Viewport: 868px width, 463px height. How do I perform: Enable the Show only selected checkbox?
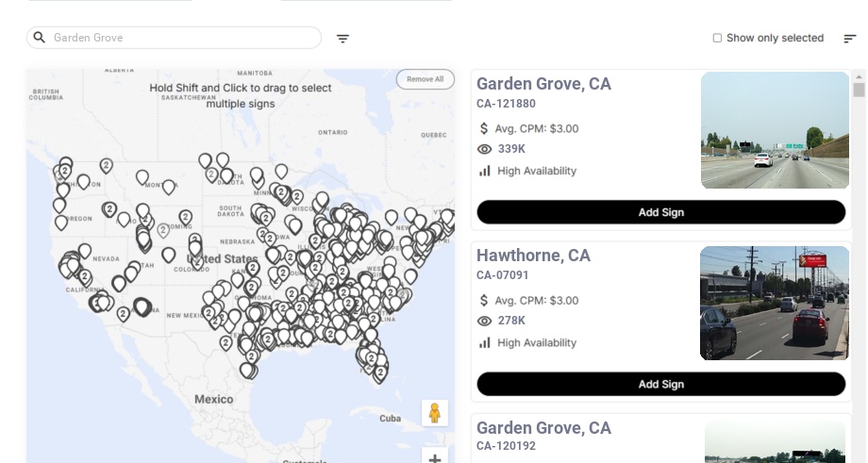click(x=717, y=39)
